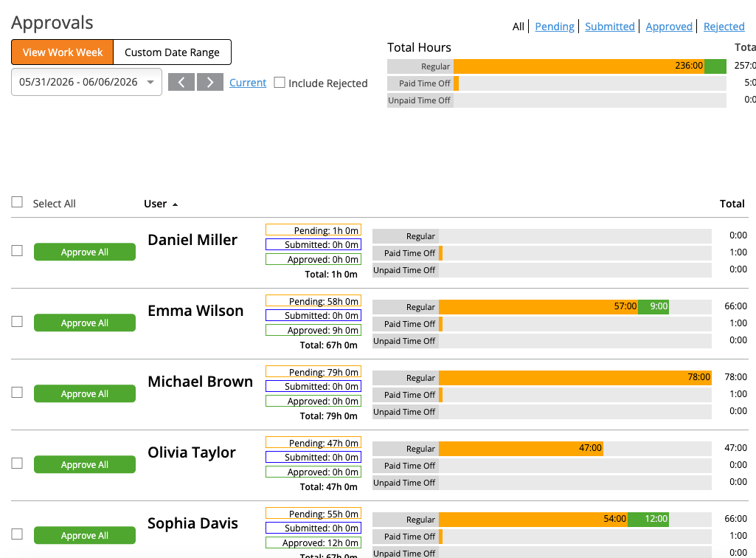This screenshot has width=756, height=558.
Task: Open Emma Wilson's user name
Action: 195,311
